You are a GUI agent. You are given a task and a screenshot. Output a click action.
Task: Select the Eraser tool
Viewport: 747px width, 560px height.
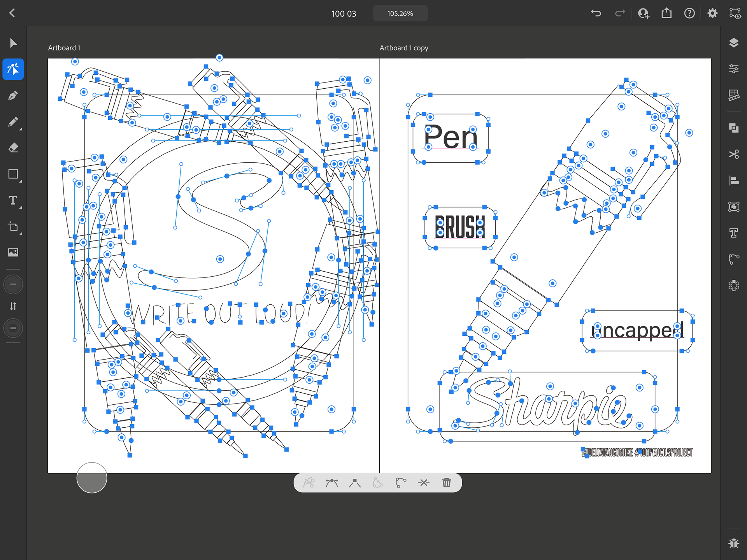tap(13, 148)
